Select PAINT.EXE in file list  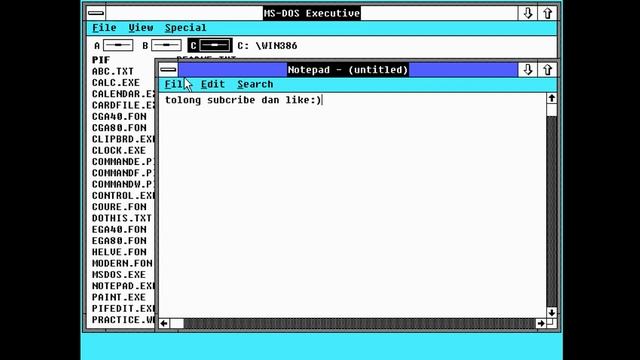coord(119,297)
